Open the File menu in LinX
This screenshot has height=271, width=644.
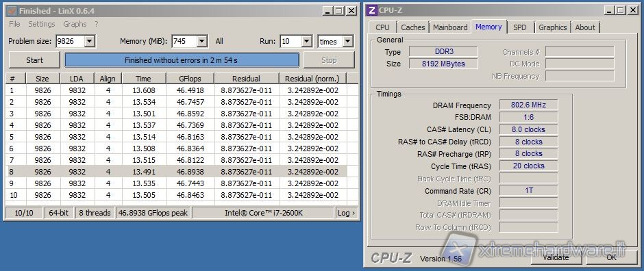click(x=14, y=24)
